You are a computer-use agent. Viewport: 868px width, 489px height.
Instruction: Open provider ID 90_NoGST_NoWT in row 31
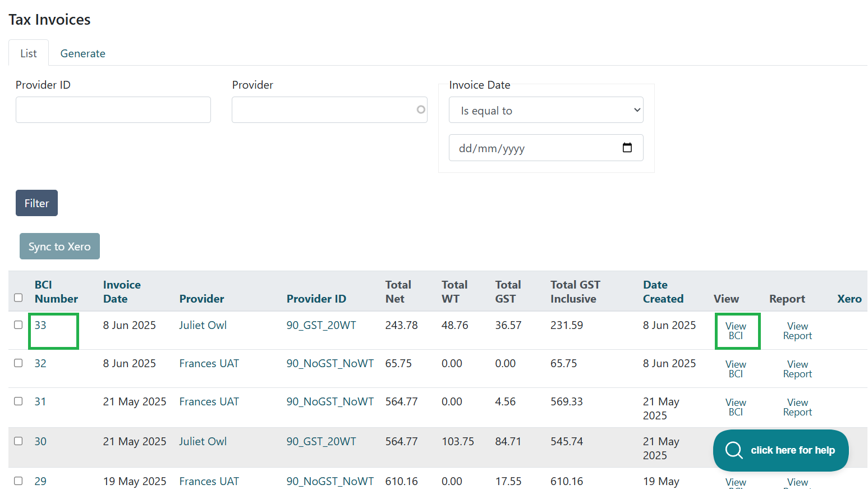point(330,401)
